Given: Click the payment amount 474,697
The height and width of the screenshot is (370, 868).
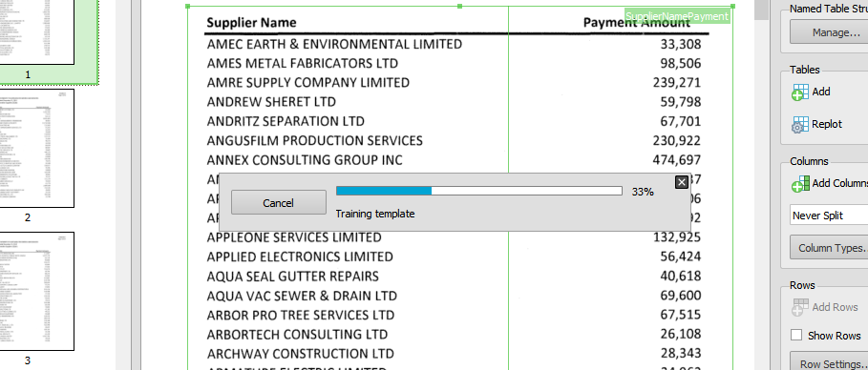Looking at the screenshot, I should 676,160.
